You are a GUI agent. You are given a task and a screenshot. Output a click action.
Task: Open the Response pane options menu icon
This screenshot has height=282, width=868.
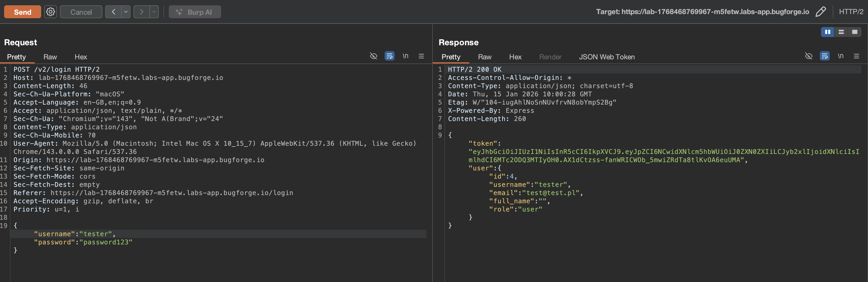pos(856,56)
